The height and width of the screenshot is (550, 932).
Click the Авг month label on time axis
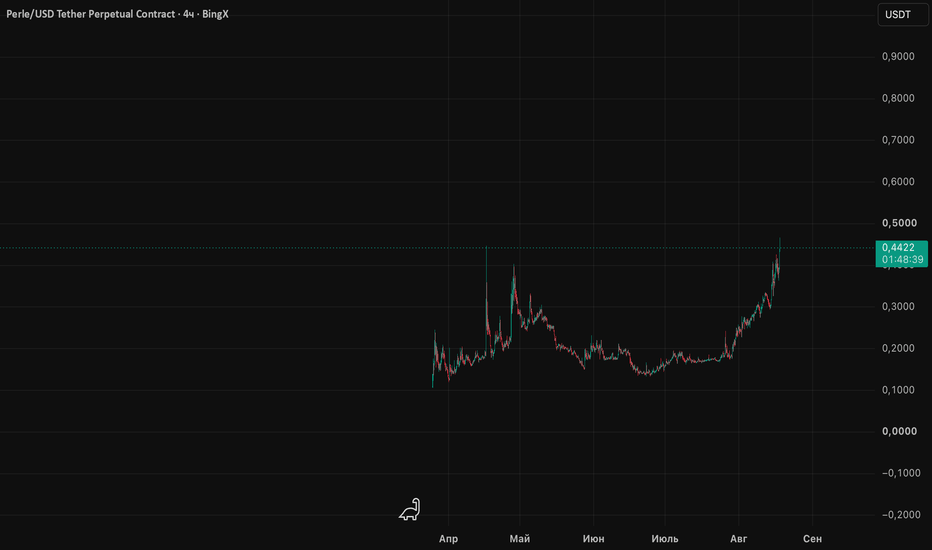(738, 539)
